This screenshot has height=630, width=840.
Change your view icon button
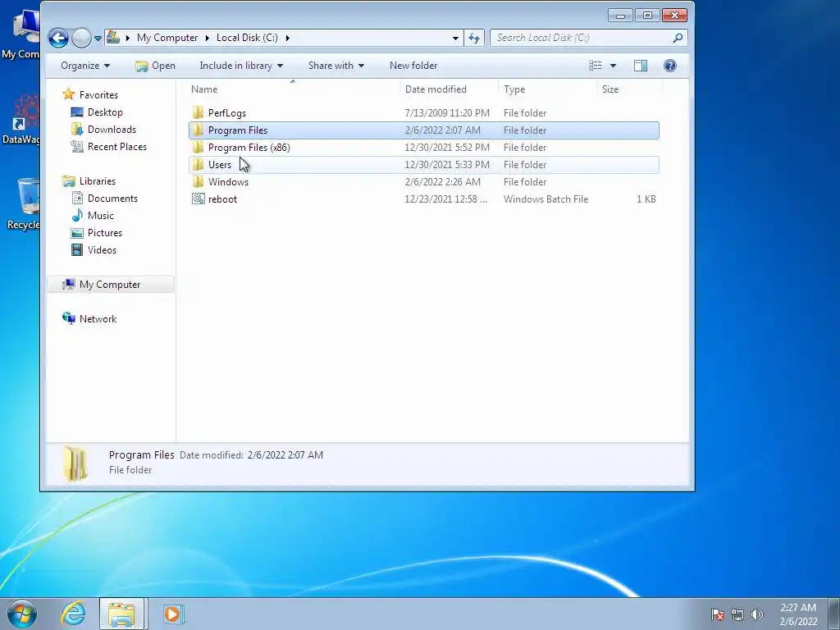596,66
